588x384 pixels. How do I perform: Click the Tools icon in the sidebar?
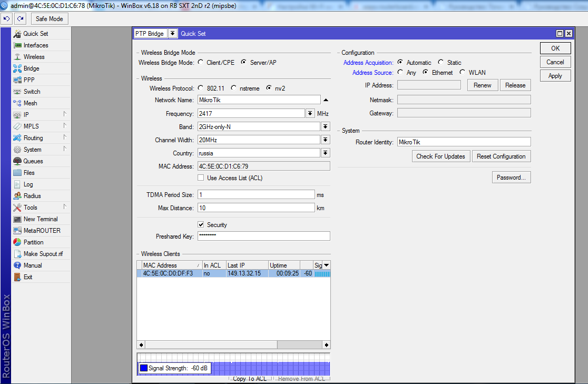17,208
